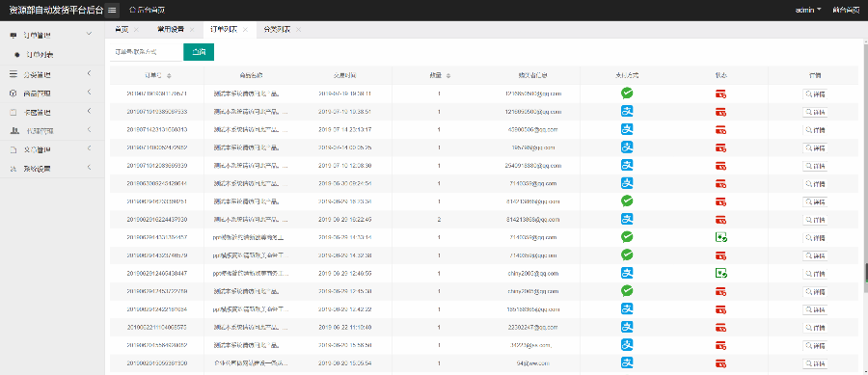Toggle the sidebar with the hamburger icon
This screenshot has height=375, width=868.
pyautogui.click(x=113, y=10)
